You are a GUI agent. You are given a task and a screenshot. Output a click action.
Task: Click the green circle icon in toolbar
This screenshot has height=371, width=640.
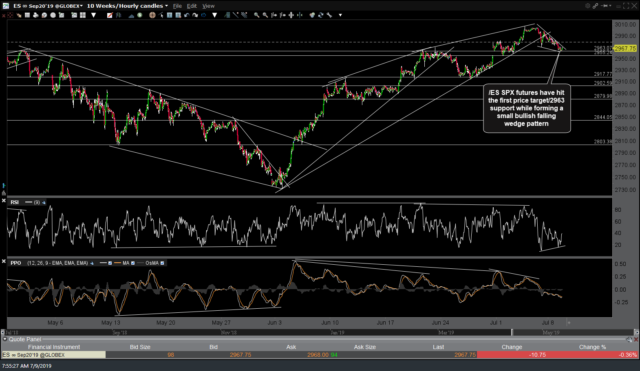pyautogui.click(x=139, y=15)
